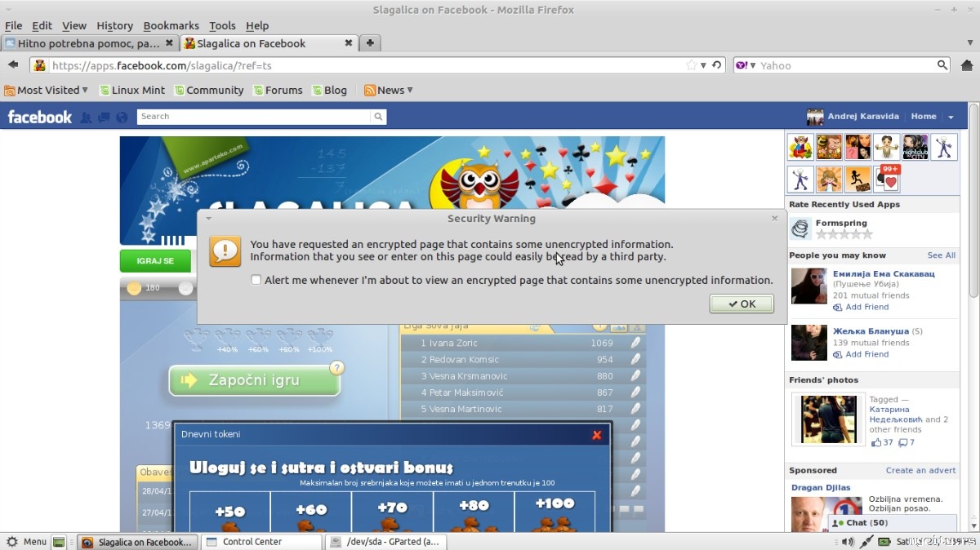Open the Blog bookmark
980x550 pixels.
point(329,90)
